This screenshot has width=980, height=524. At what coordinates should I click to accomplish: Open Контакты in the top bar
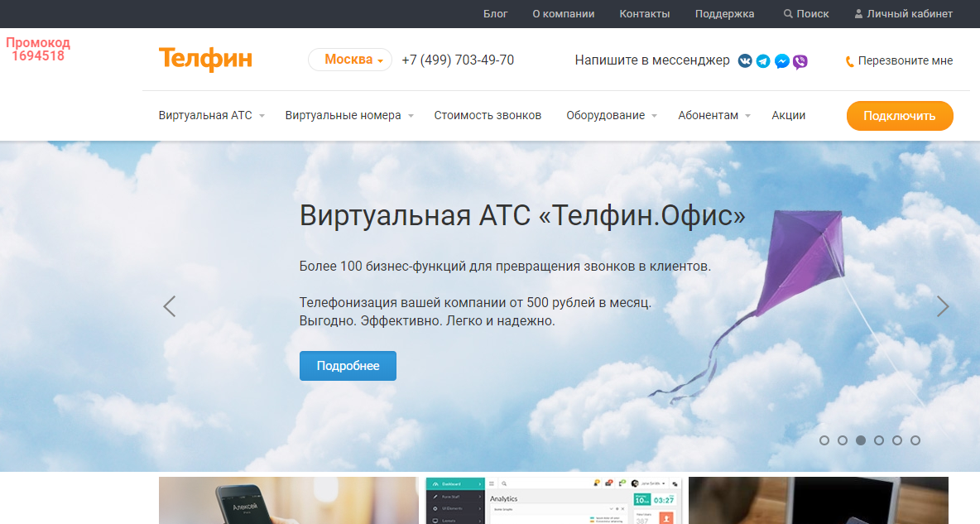point(645,13)
